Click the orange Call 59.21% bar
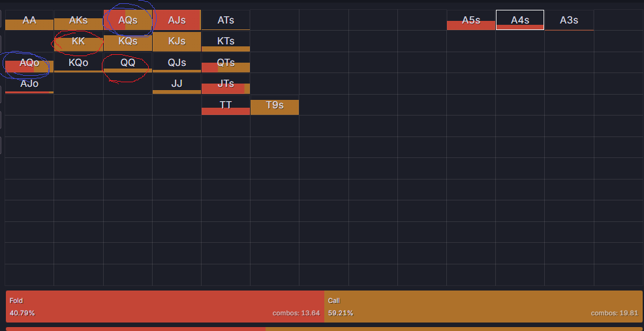 point(483,307)
